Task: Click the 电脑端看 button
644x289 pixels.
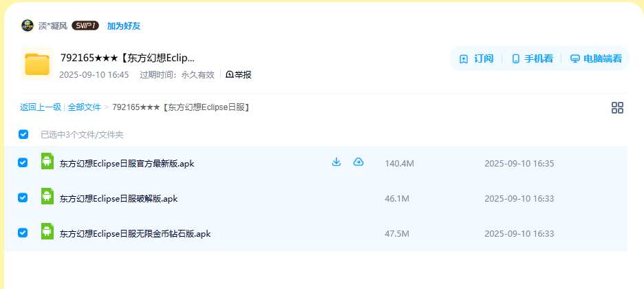Action: coord(597,58)
